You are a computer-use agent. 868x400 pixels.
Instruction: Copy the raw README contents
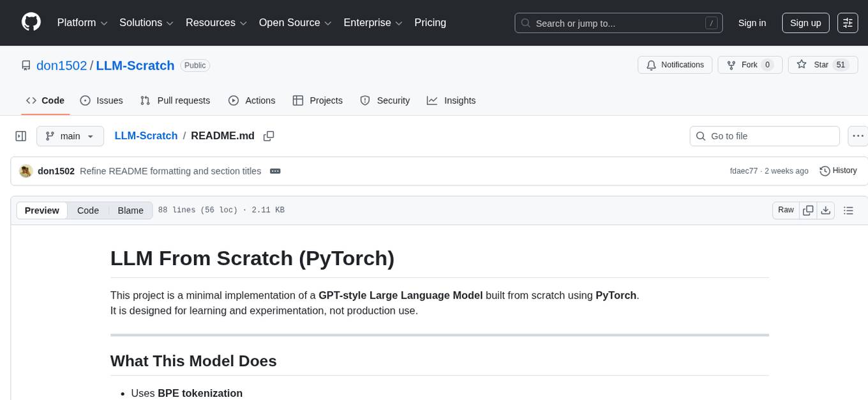pyautogui.click(x=808, y=210)
